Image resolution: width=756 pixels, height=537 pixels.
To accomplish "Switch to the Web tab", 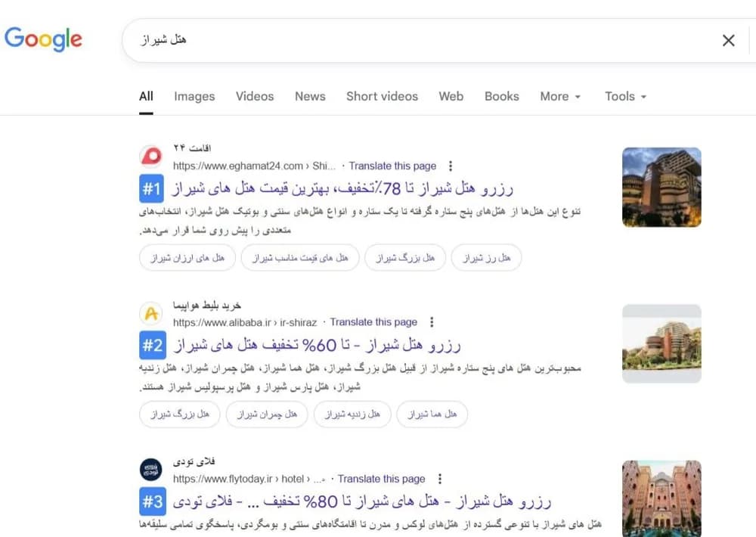I will [451, 97].
